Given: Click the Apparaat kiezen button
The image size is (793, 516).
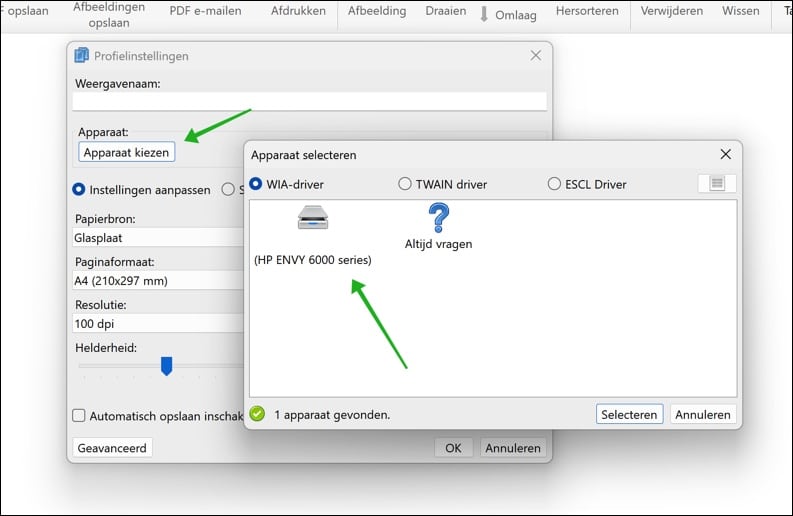Looking at the screenshot, I should [126, 152].
